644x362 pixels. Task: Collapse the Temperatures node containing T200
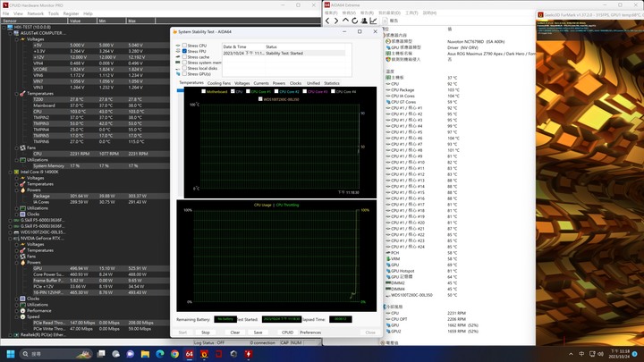[17, 94]
